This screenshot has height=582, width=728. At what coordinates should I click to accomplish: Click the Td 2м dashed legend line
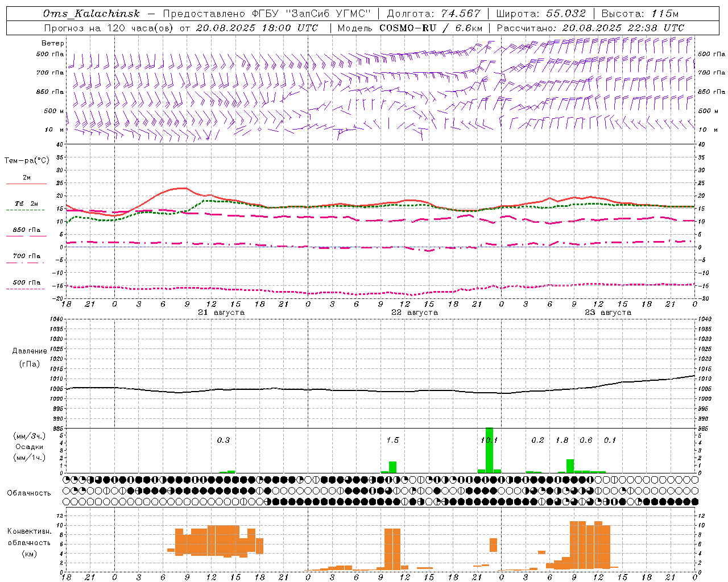[x=26, y=210]
